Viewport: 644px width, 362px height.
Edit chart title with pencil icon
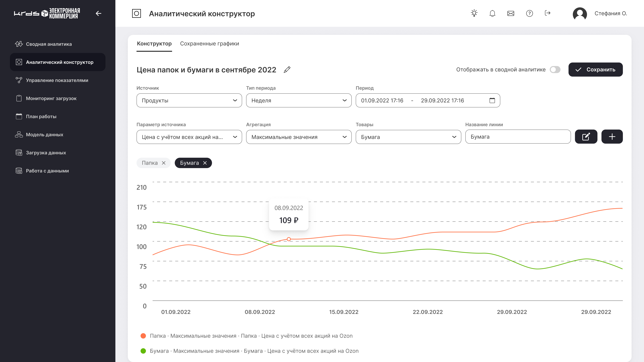[287, 70]
